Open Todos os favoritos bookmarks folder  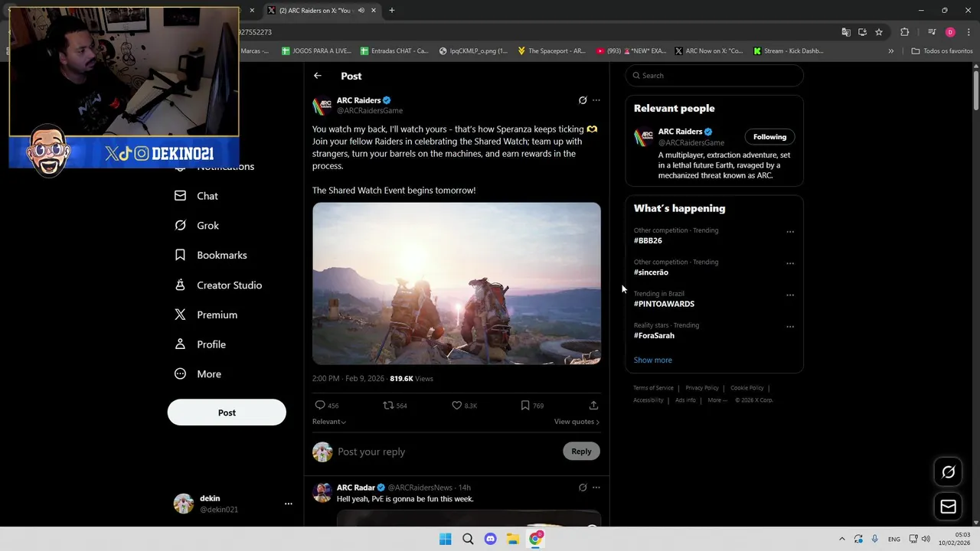coord(942,51)
